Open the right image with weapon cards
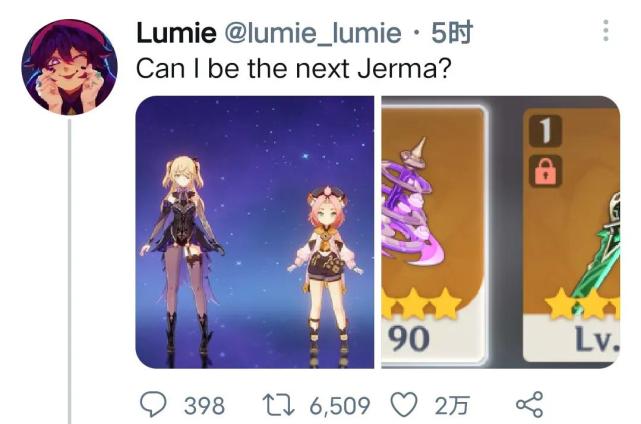 pos(501,232)
